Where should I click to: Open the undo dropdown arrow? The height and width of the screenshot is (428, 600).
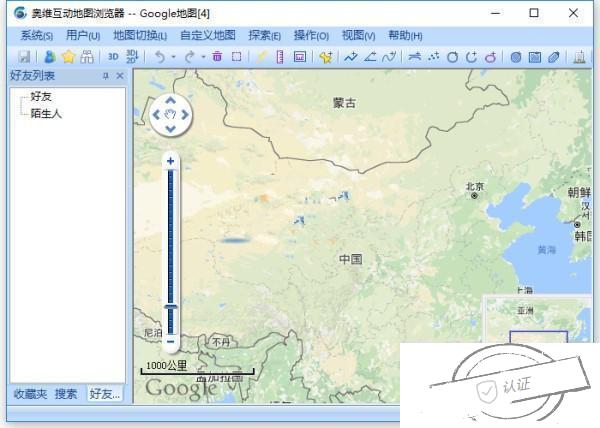click(x=173, y=57)
